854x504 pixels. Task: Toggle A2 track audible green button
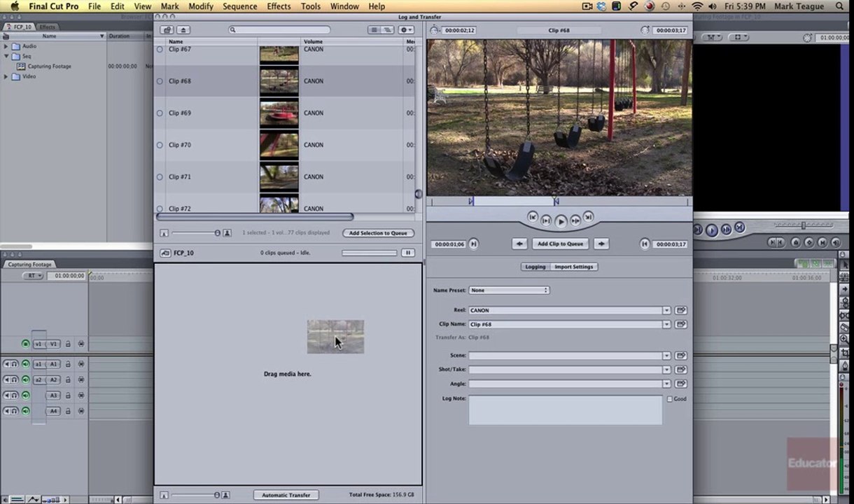26,379
